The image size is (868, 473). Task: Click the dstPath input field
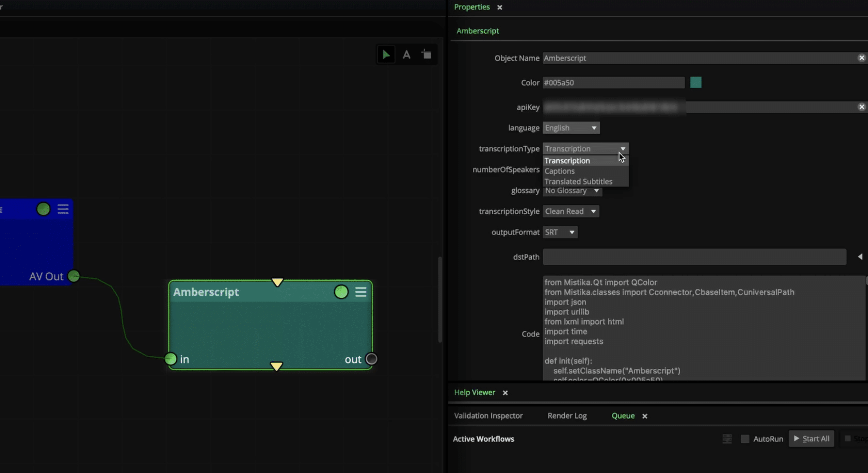tap(694, 257)
